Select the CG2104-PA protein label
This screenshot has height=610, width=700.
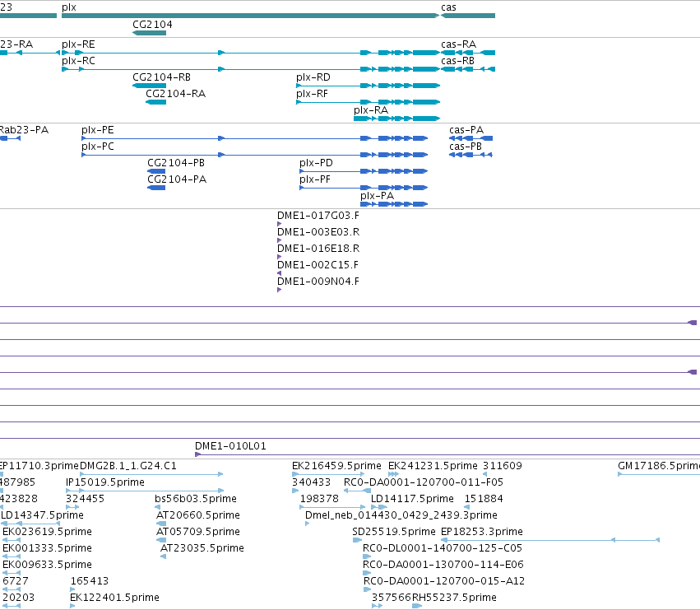coord(177,179)
